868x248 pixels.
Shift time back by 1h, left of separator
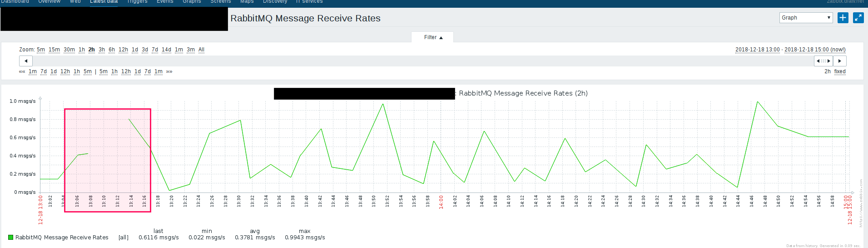(x=77, y=71)
